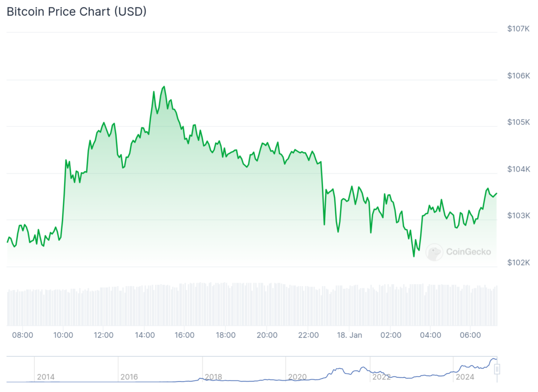Click the Bitcoin Price Chart (USD) title
The width and height of the screenshot is (538, 392).
coord(77,12)
